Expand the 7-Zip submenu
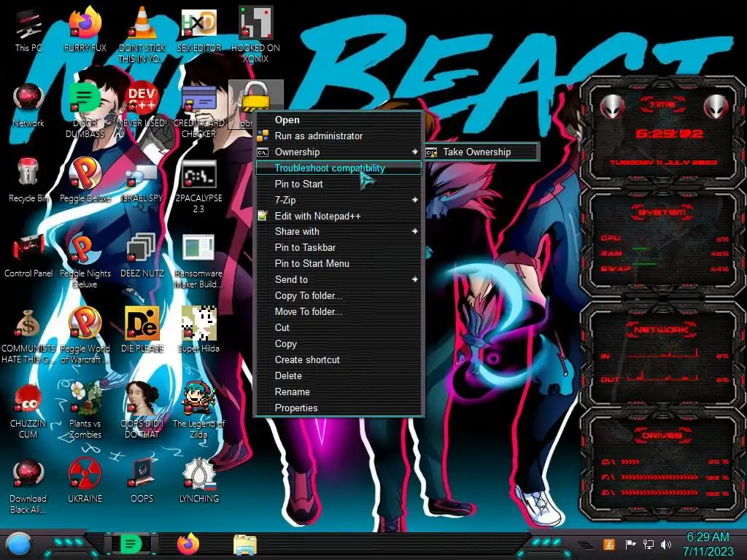Image resolution: width=747 pixels, height=560 pixels. pos(338,200)
